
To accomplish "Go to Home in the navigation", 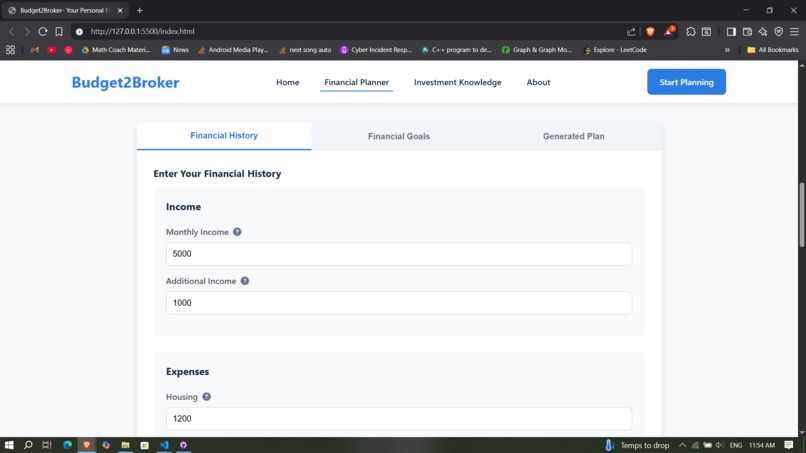I will [287, 82].
